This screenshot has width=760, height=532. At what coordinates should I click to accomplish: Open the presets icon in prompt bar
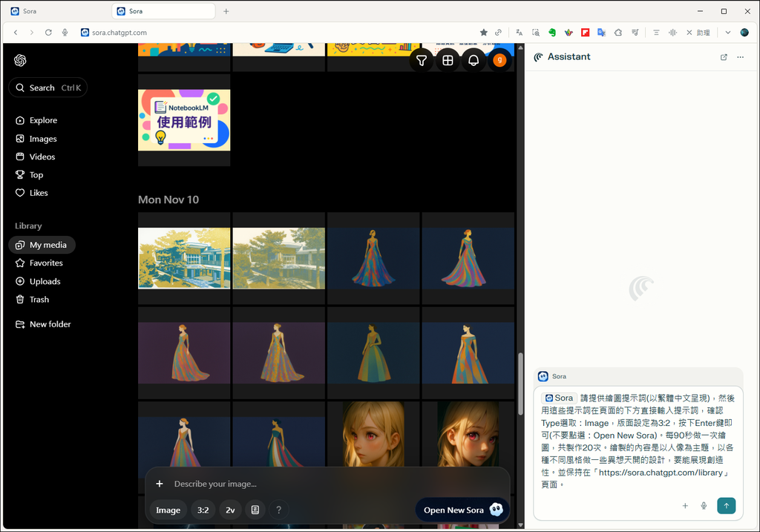(x=255, y=510)
